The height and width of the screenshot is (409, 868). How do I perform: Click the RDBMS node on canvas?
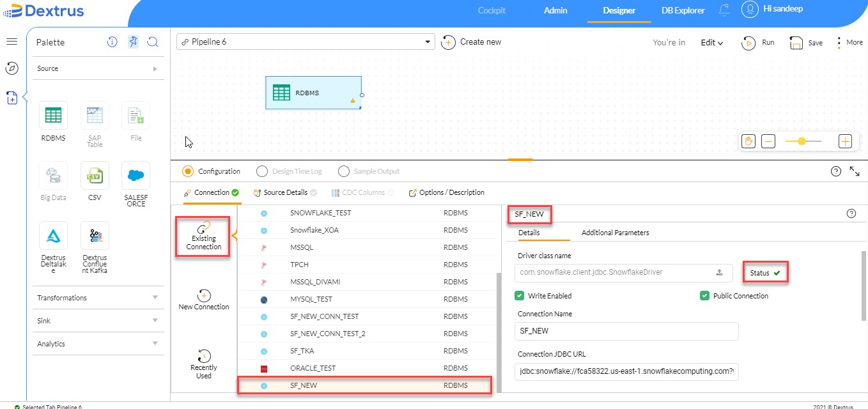click(313, 93)
